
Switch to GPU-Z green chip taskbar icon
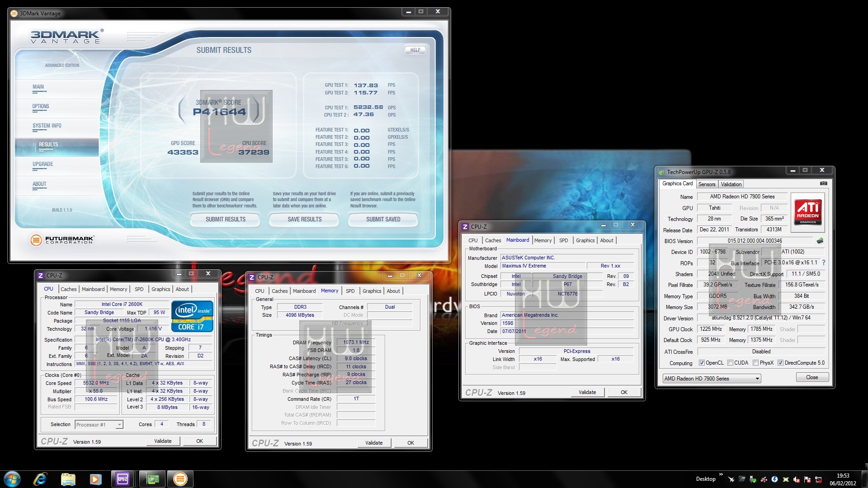(x=152, y=479)
